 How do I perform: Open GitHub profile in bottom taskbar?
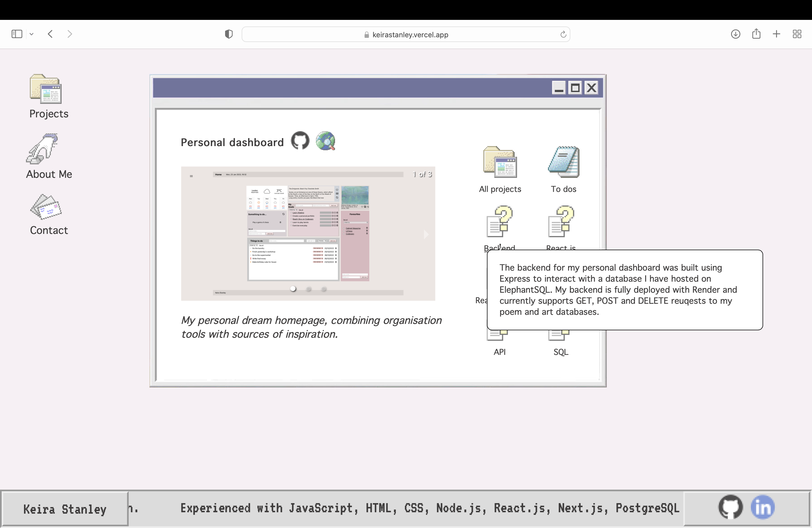731,507
